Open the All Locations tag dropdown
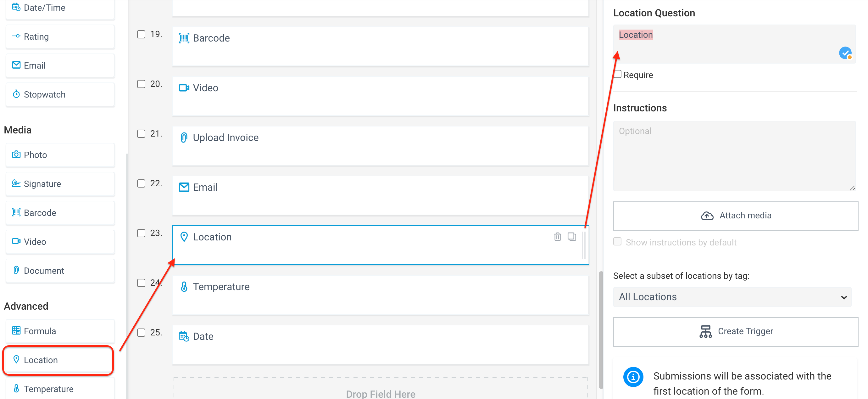 pos(732,297)
